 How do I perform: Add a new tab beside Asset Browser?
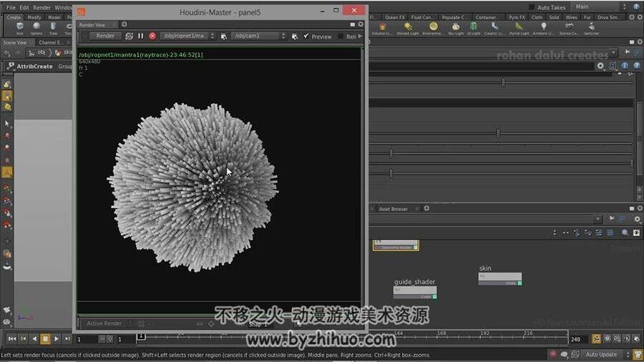coord(426,208)
